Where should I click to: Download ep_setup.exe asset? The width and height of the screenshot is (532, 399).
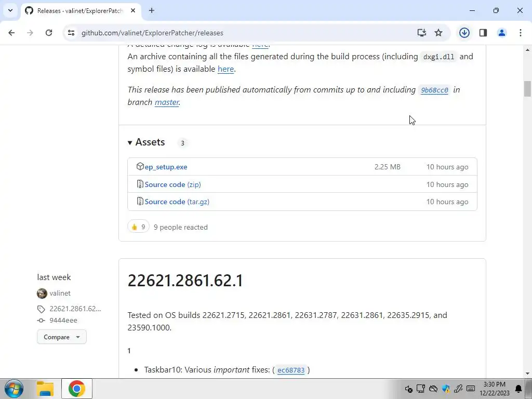pos(166,167)
